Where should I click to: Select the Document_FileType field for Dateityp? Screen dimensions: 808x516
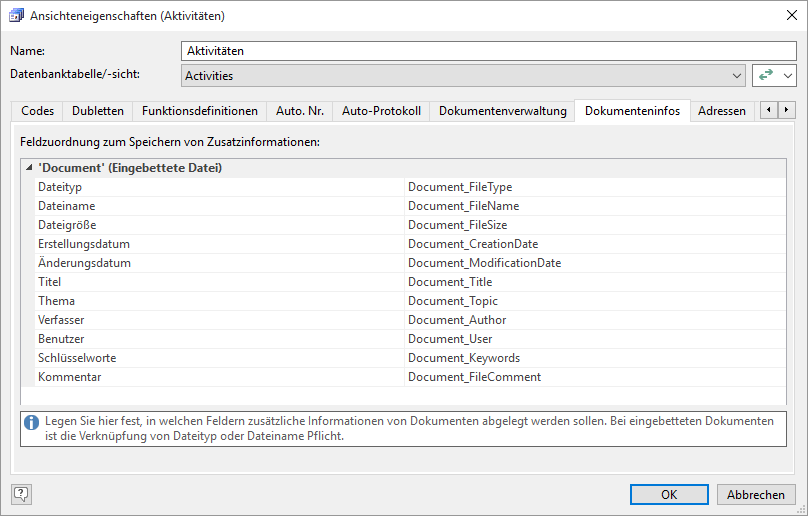(460, 187)
